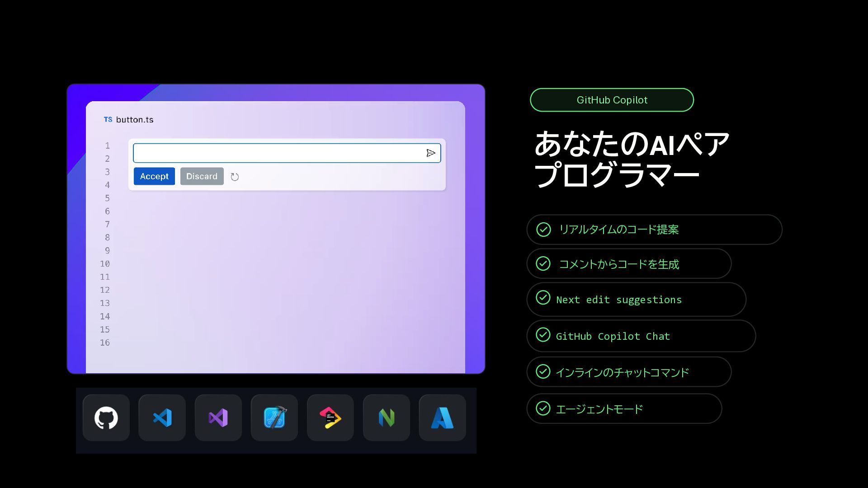Open the Xcode hammer icon
The height and width of the screenshot is (488, 868).
(274, 418)
